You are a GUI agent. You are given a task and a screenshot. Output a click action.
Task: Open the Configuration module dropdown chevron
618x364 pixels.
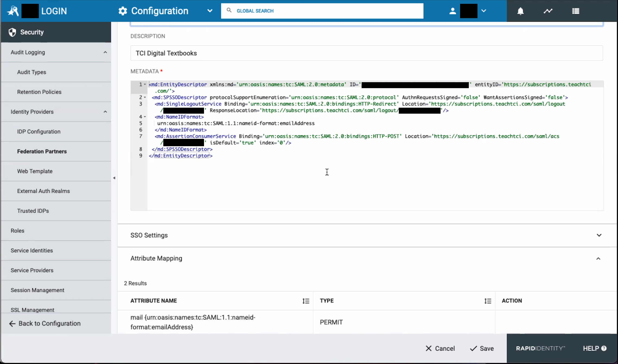tap(210, 11)
